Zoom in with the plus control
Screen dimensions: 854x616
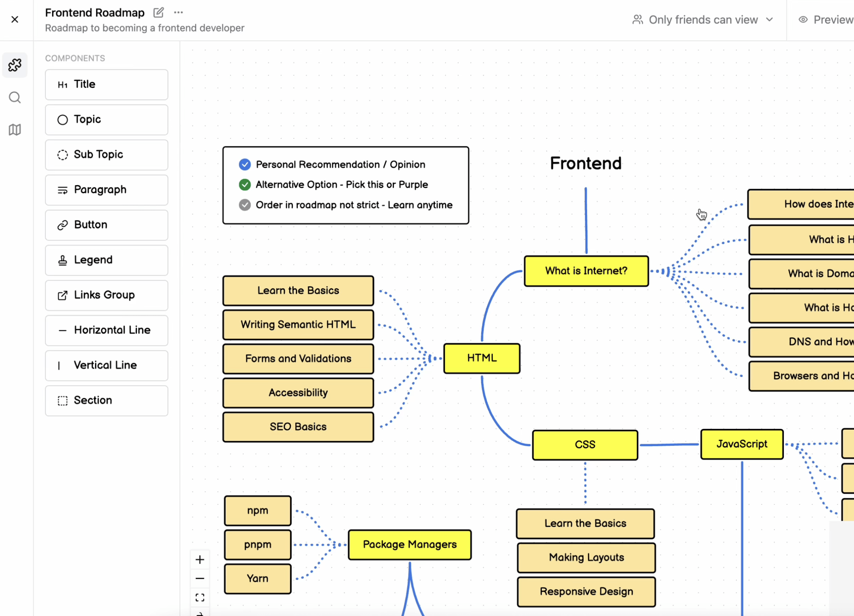pyautogui.click(x=200, y=560)
